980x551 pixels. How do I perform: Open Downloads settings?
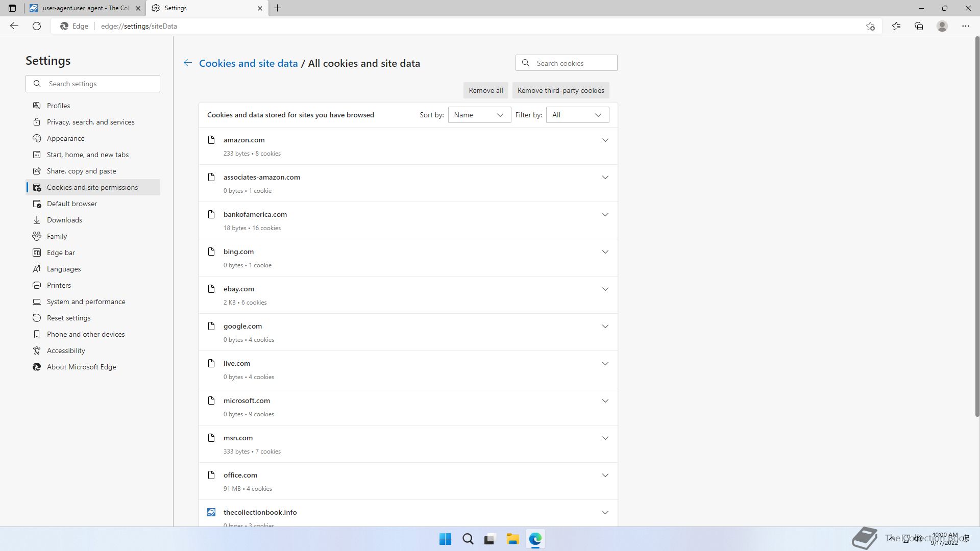click(93, 220)
